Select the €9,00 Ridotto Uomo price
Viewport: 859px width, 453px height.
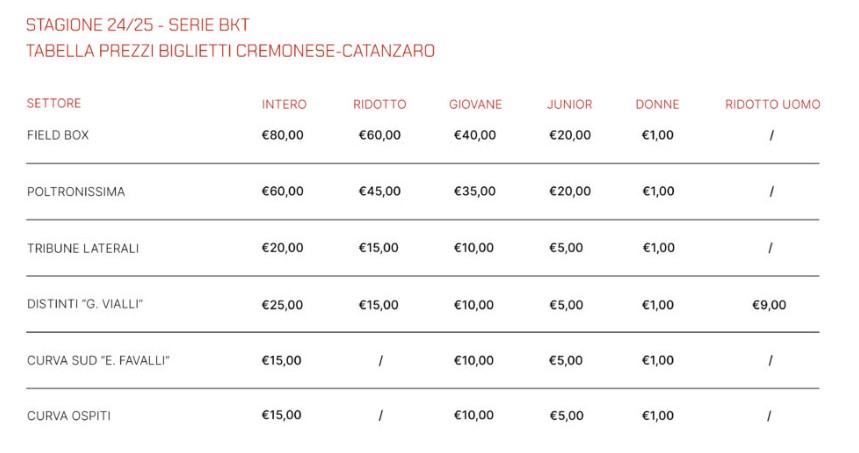tap(769, 305)
